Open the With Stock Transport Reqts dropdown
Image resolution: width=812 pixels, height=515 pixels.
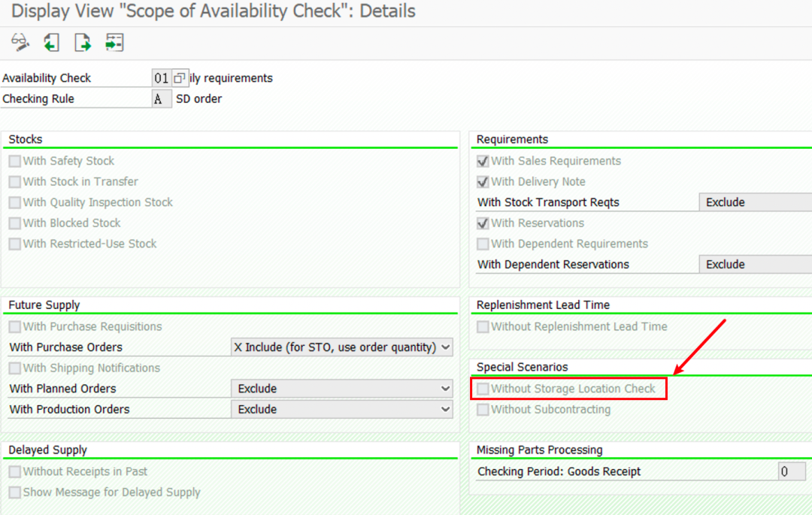756,202
